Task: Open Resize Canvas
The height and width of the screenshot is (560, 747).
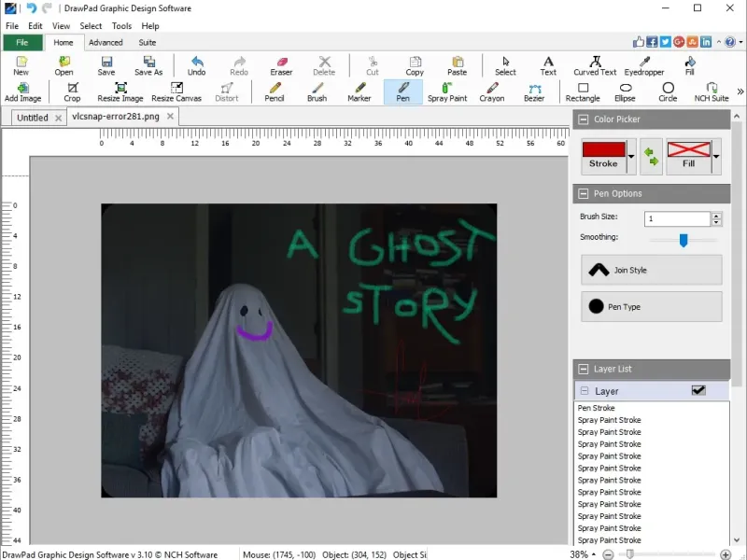Action: [176, 91]
